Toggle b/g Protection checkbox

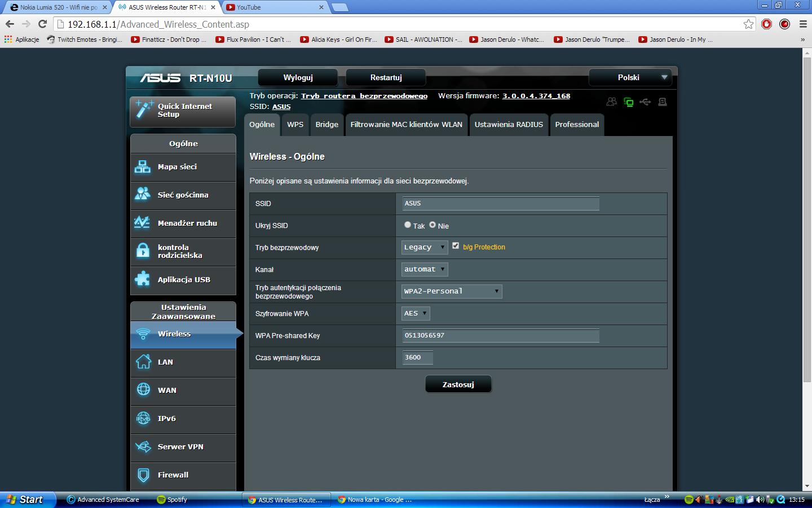[456, 246]
